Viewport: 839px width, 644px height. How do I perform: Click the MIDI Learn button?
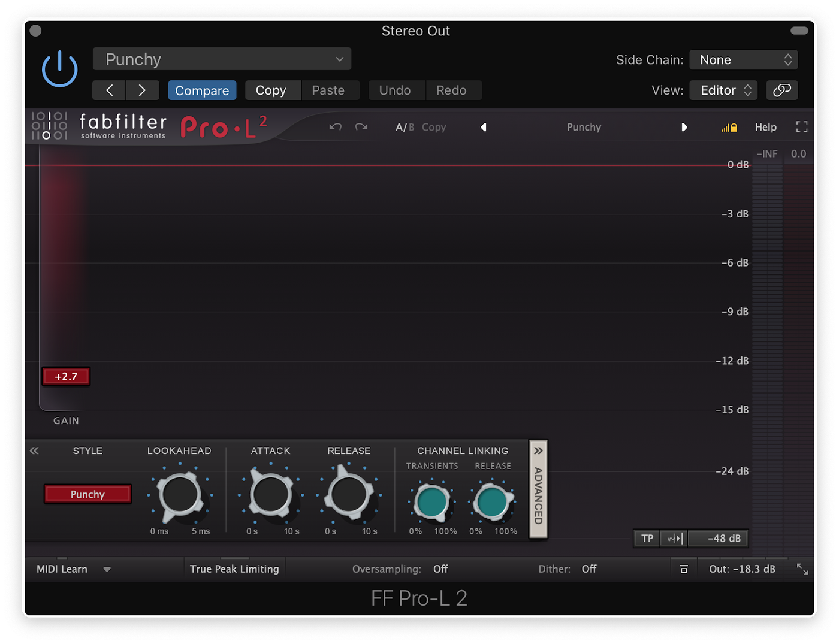[62, 569]
